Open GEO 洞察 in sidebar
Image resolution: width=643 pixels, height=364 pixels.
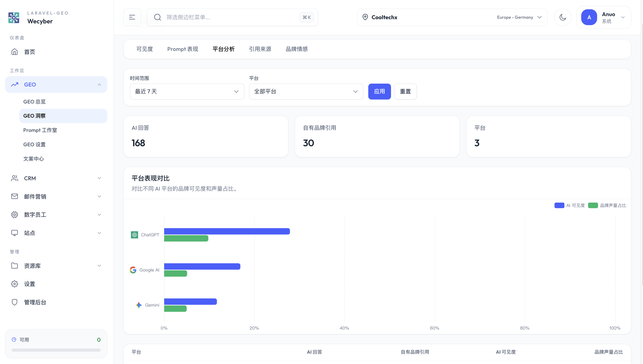[63, 116]
